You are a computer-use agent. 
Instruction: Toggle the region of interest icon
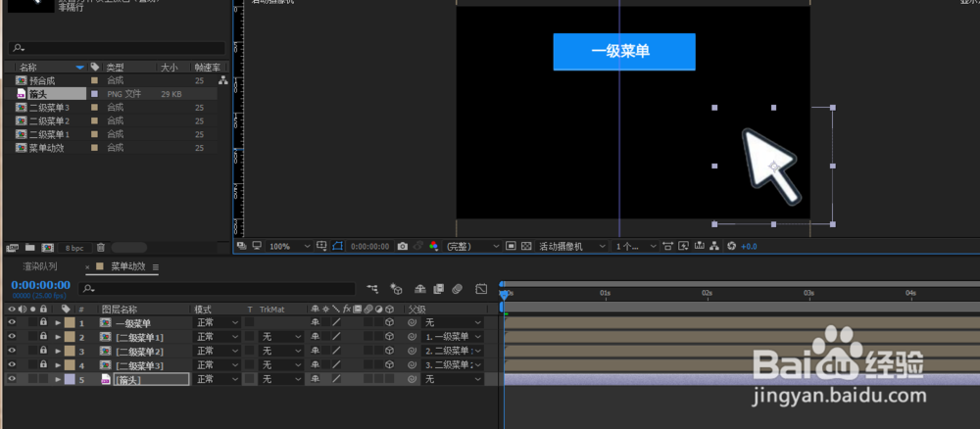tap(511, 247)
